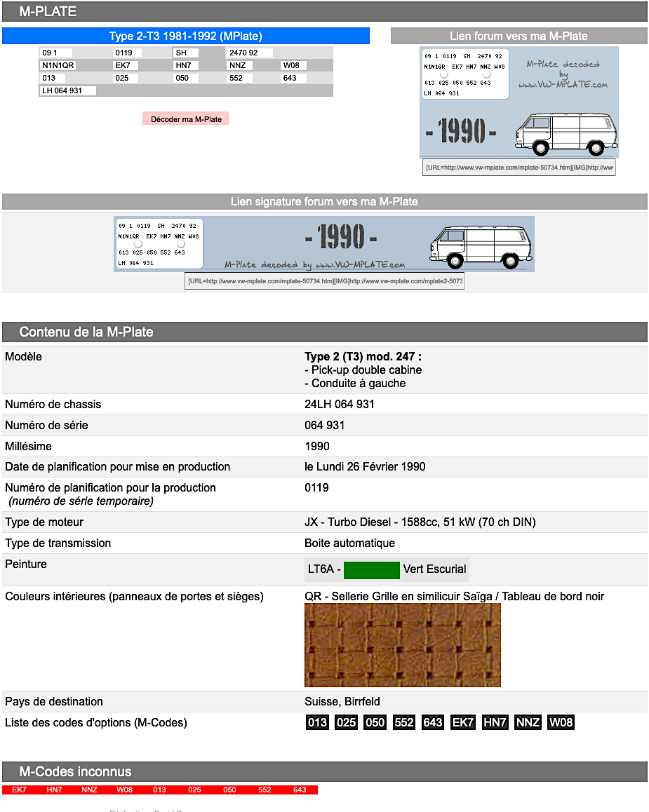Open the signature banner M-Plate image
Screen dimensions: 649x812
(x=324, y=244)
